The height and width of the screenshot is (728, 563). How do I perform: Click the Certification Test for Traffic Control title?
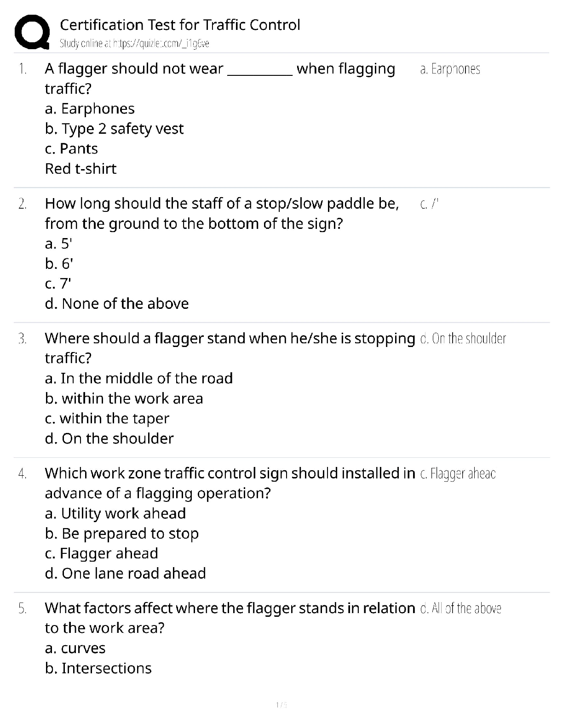(180, 25)
